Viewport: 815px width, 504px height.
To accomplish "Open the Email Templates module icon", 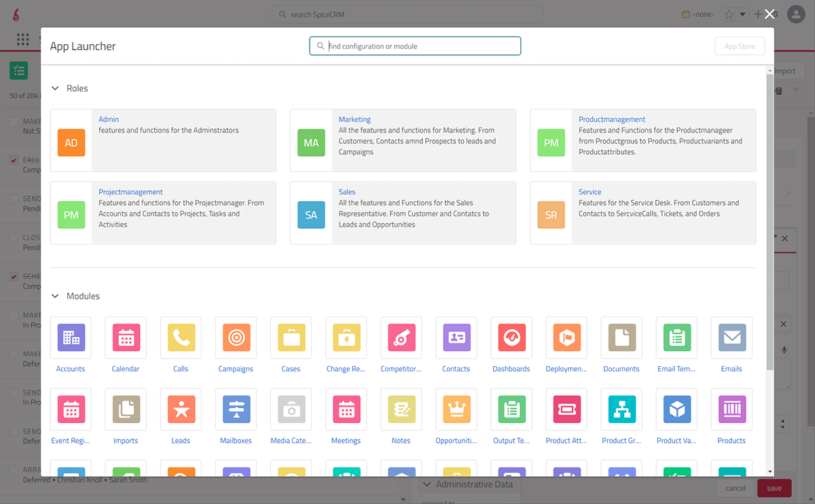I will coord(676,338).
